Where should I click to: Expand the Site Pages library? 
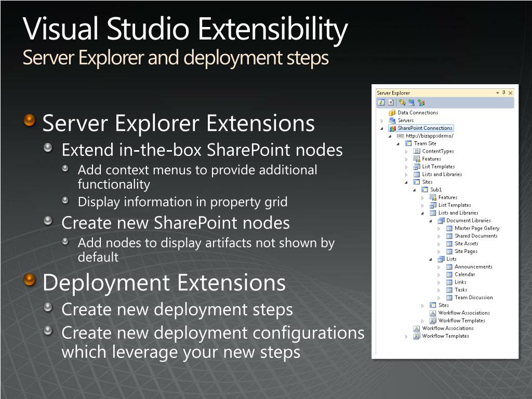tap(438, 252)
